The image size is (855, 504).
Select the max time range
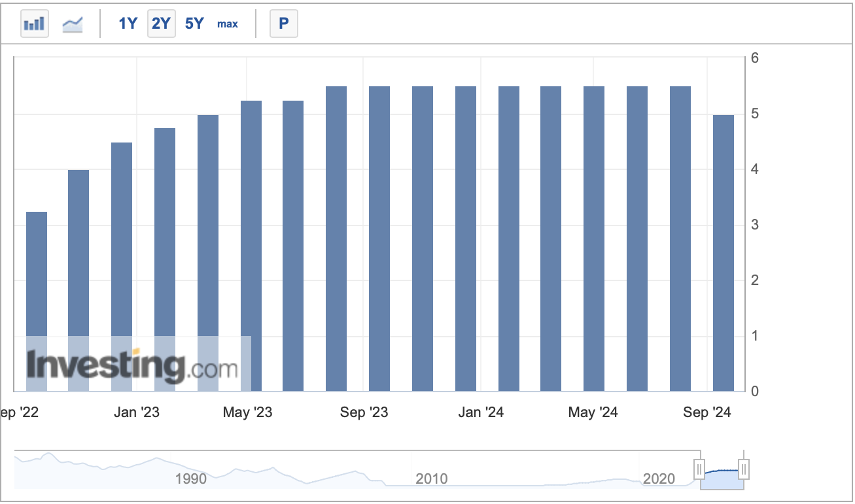[228, 24]
